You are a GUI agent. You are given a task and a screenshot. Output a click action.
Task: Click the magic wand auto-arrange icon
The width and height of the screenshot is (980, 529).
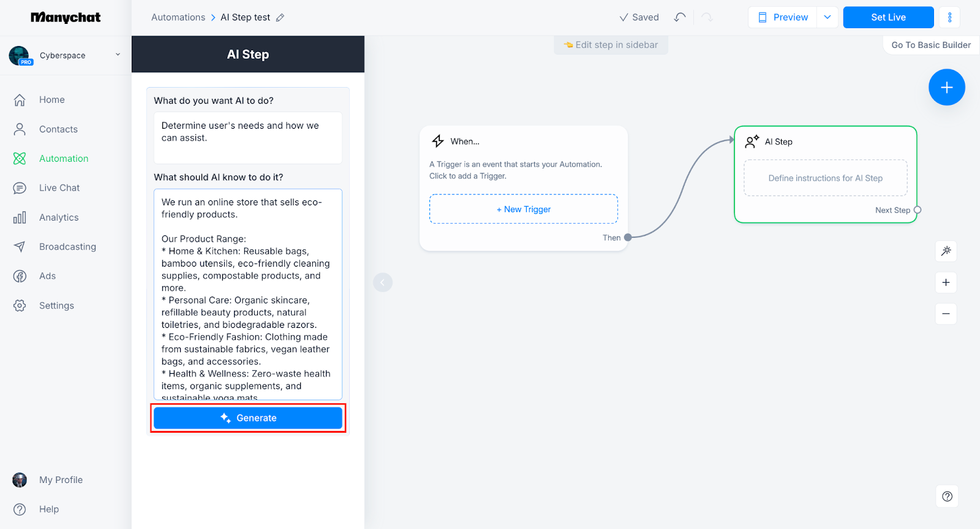[x=946, y=251]
